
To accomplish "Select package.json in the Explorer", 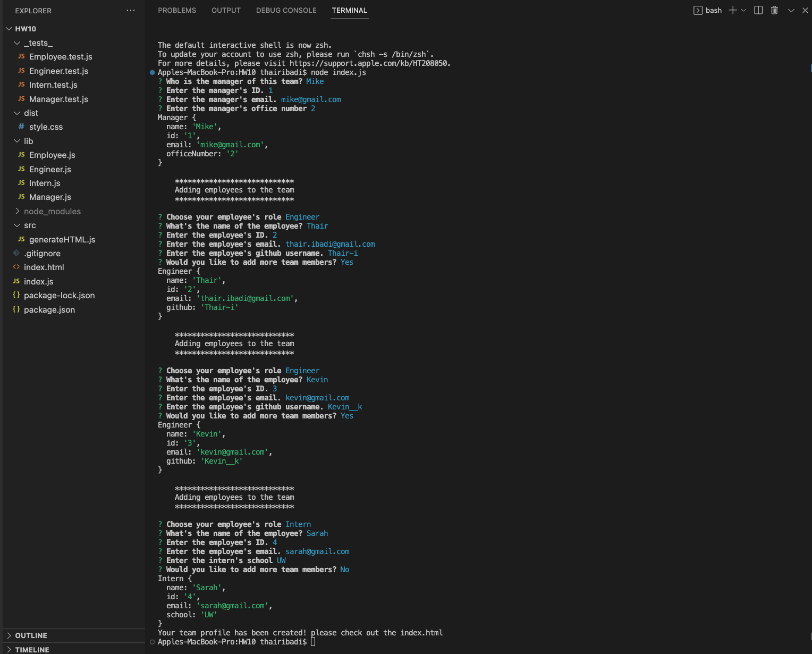I will pos(49,309).
